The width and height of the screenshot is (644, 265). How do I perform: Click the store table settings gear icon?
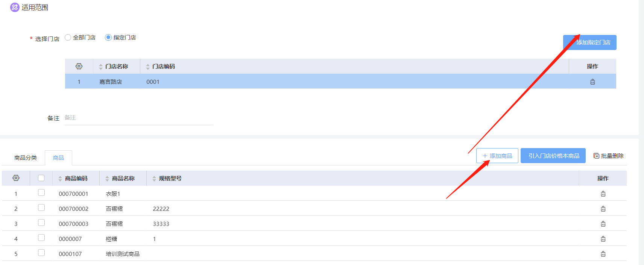[79, 66]
